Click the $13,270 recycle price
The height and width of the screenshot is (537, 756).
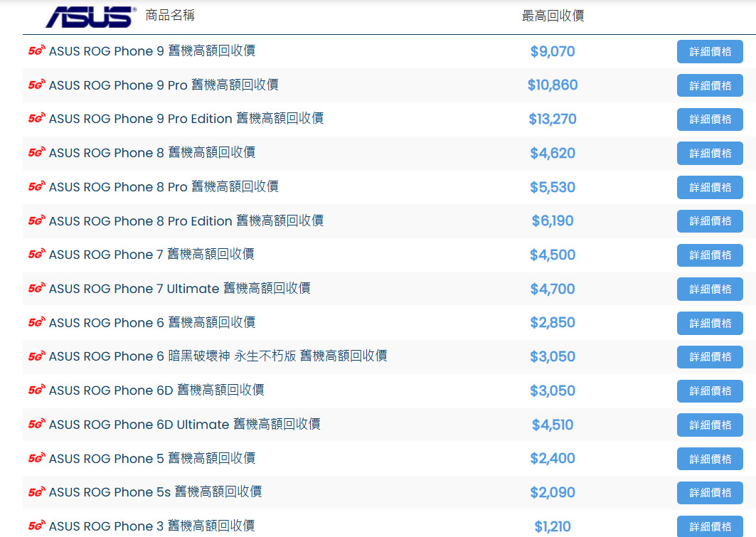pyautogui.click(x=553, y=119)
